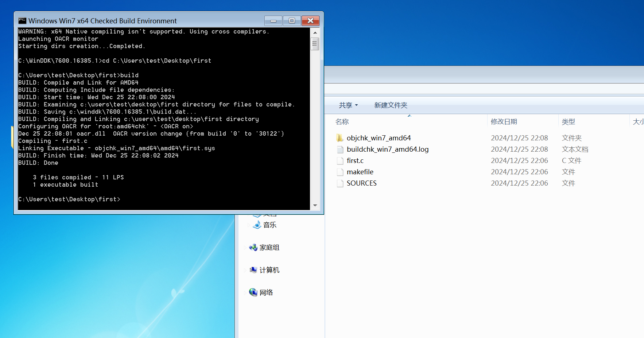Screen dimensions: 644x338
Task: Open 音乐 in the navigation pane
Action: point(270,225)
